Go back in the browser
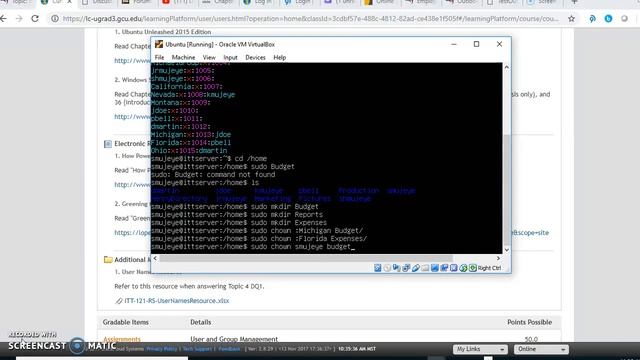Viewport: 640px width, 360px height. coord(4,18)
